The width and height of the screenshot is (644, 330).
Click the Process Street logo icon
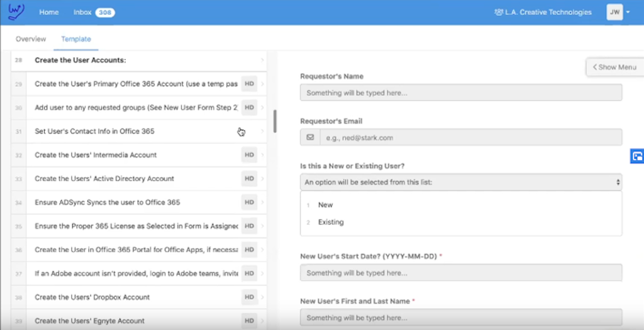point(16,12)
